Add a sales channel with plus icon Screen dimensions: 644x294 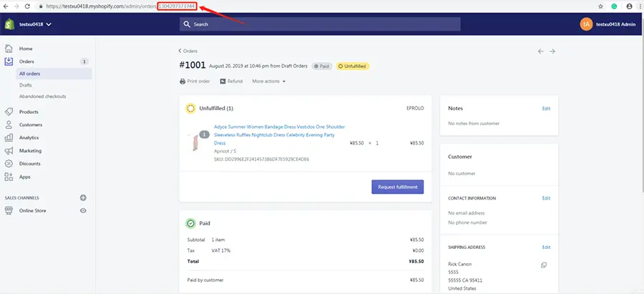83,198
